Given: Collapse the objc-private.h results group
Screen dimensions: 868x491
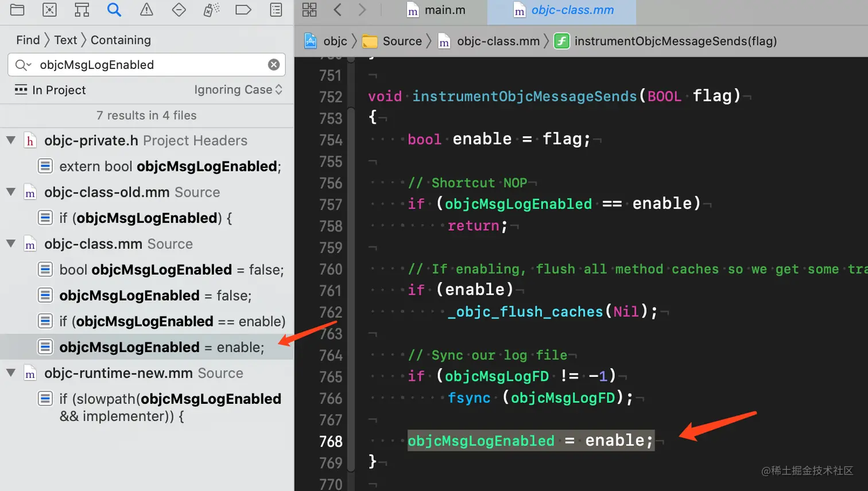Looking at the screenshot, I should [10, 140].
